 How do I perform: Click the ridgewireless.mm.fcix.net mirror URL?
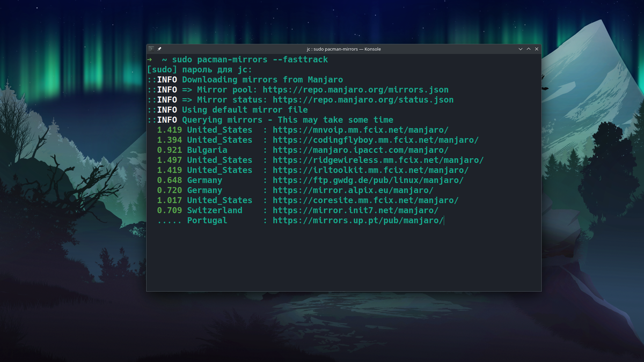point(378,160)
